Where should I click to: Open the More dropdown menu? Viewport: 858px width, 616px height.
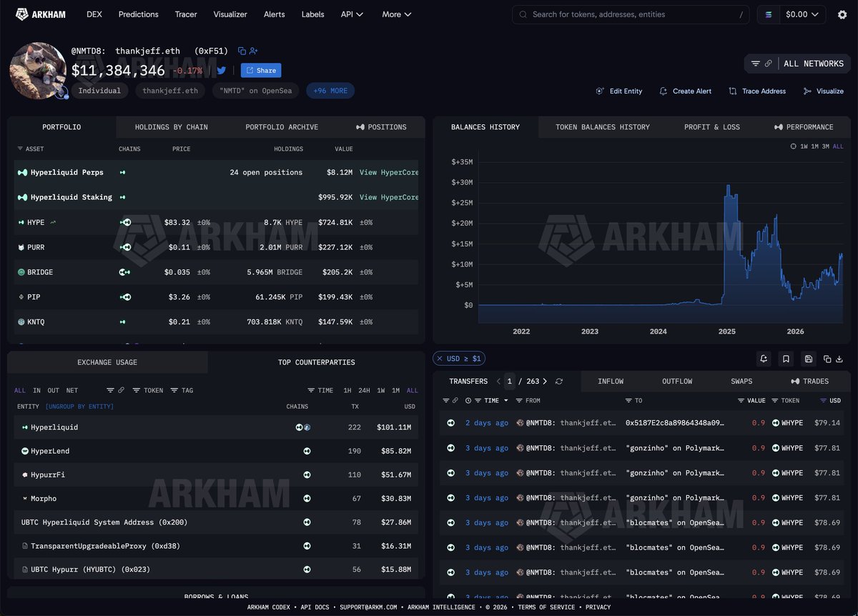point(397,14)
